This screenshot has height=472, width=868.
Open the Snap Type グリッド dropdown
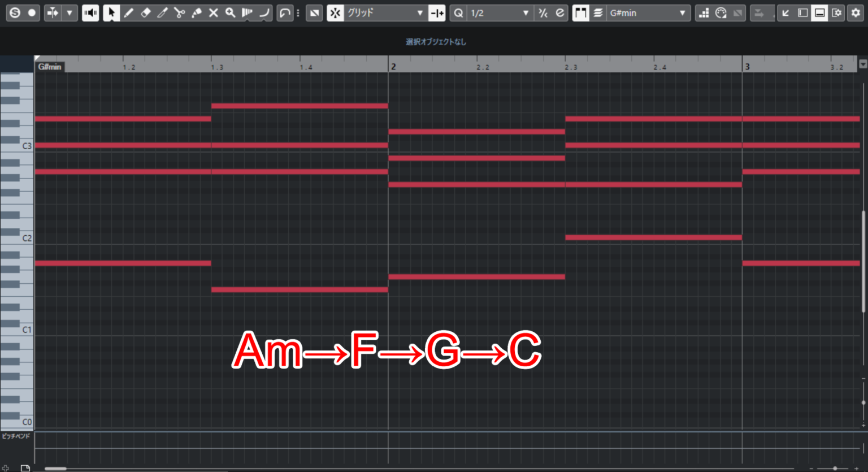[x=385, y=12]
